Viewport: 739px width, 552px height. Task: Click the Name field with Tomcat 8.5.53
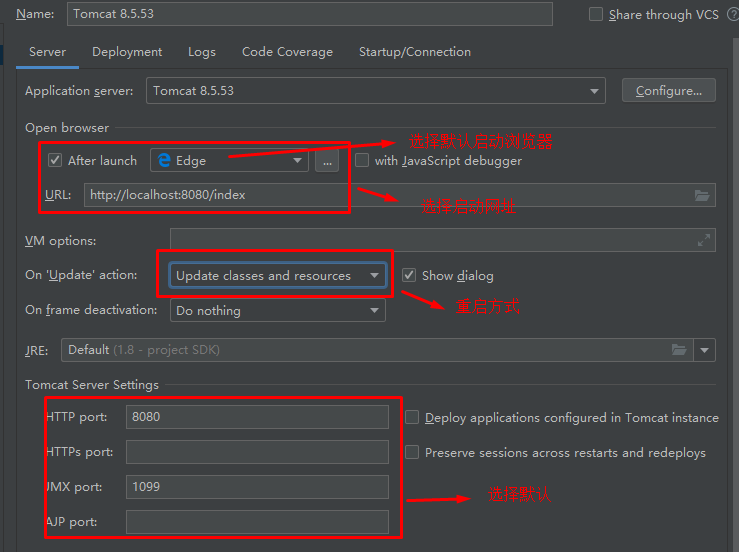310,14
